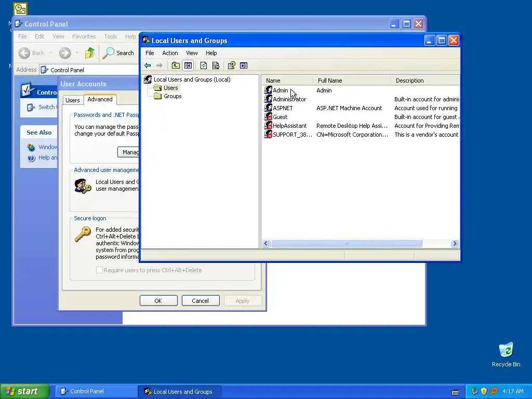
Task: Toggle the Show/Hide Console Tree icon
Action: pyautogui.click(x=188, y=65)
